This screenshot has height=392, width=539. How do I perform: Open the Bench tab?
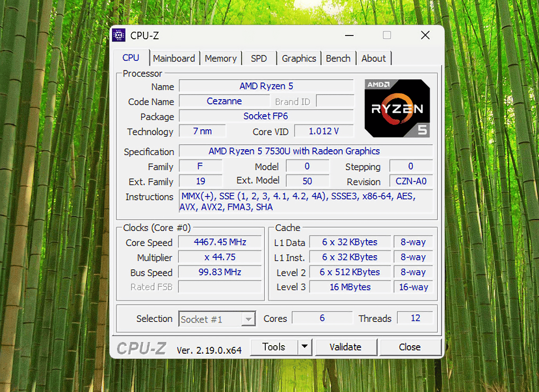click(338, 58)
